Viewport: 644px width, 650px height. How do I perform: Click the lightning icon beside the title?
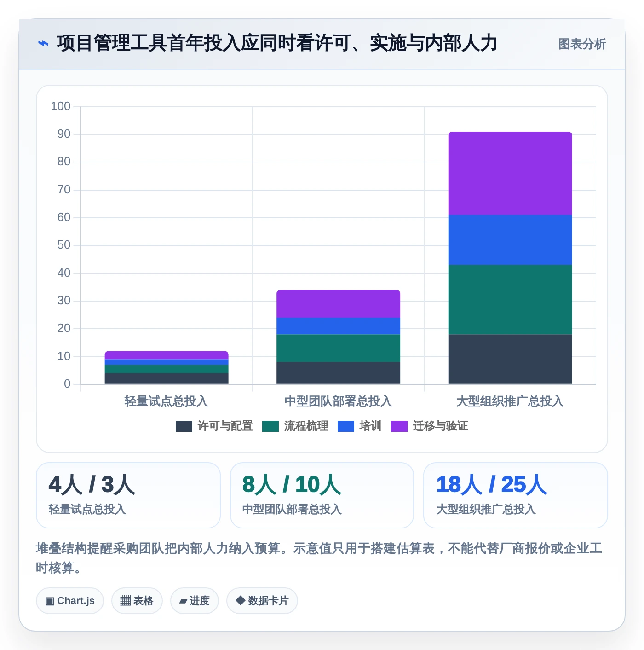click(43, 43)
